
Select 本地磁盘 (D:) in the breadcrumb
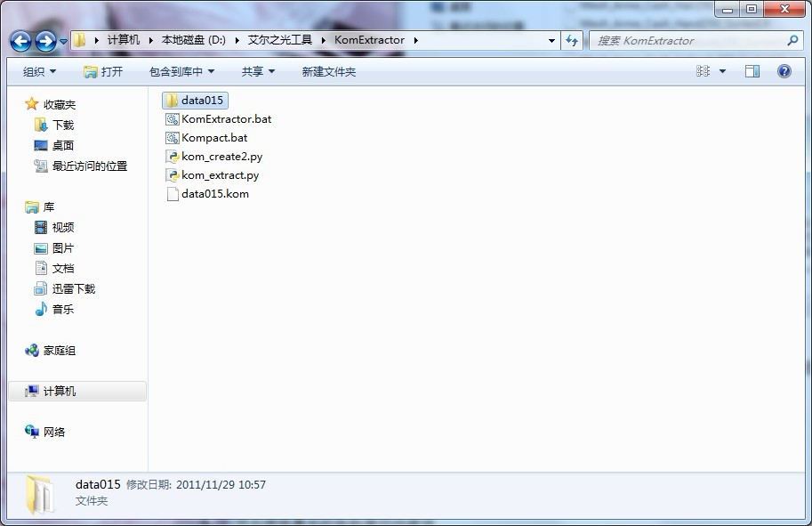(194, 40)
